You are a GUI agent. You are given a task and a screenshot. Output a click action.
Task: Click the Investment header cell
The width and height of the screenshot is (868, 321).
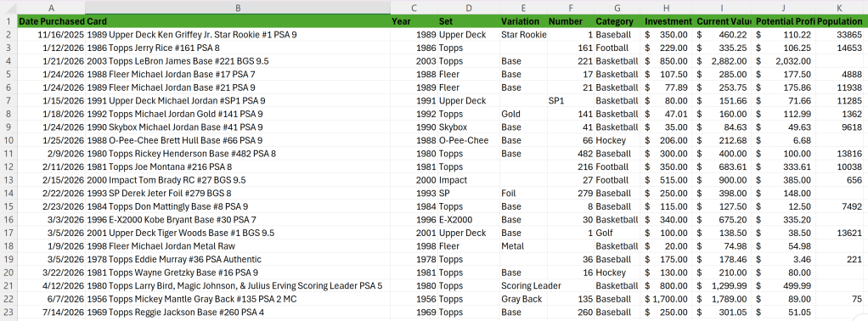click(668, 21)
